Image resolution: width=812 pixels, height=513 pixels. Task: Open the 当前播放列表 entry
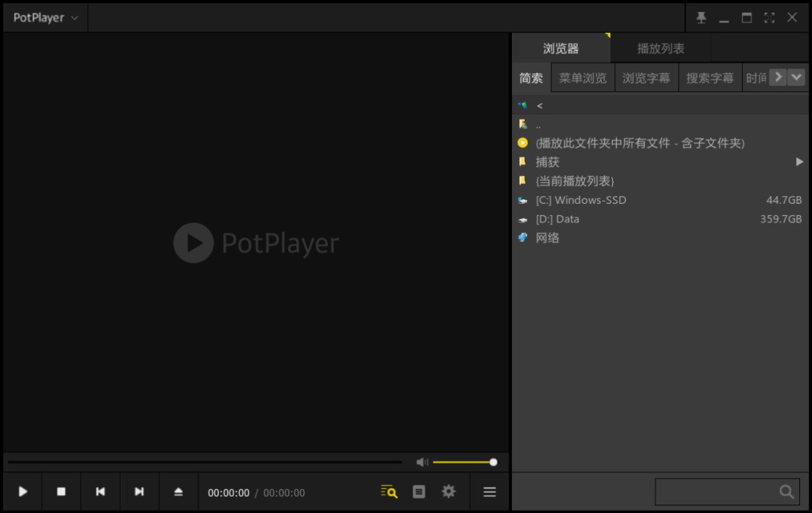pyautogui.click(x=660, y=181)
